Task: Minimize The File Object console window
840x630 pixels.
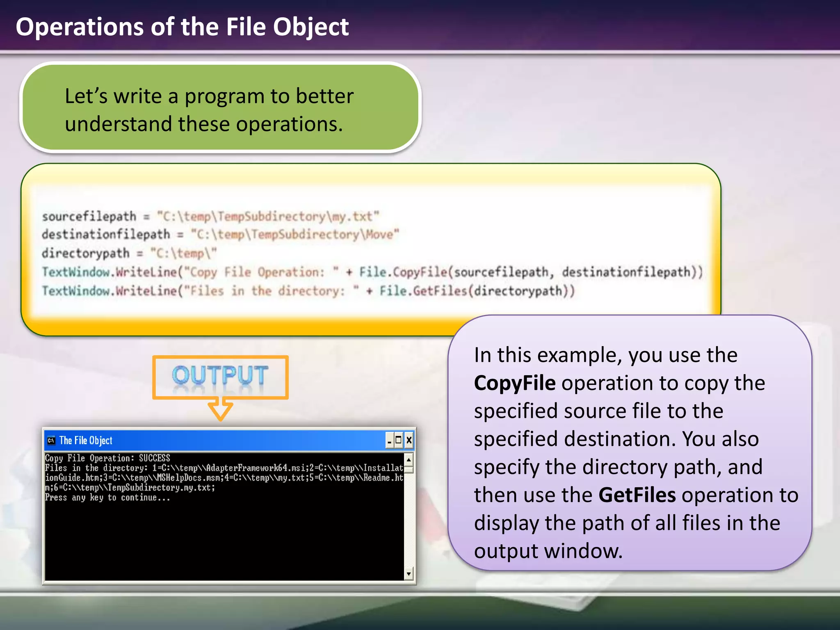Action: point(389,441)
